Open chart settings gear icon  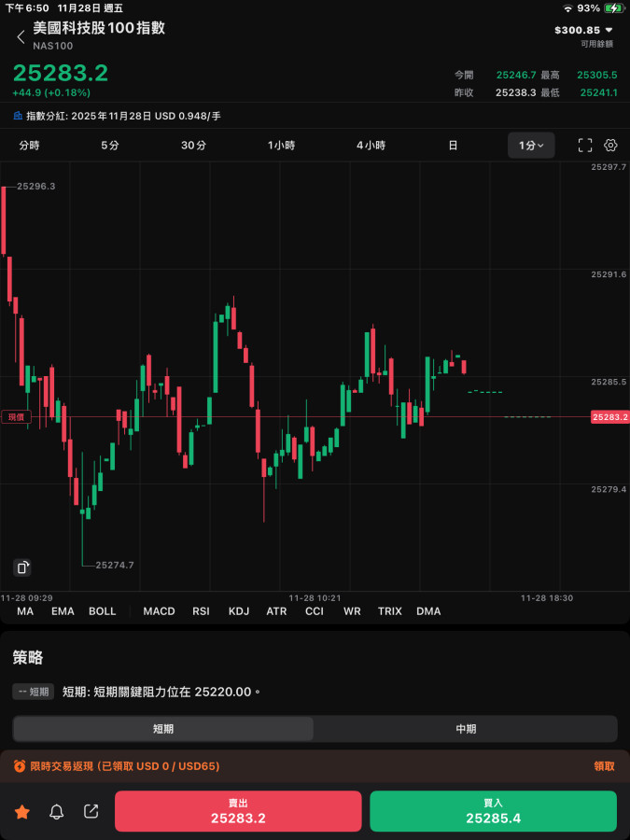coord(611,146)
